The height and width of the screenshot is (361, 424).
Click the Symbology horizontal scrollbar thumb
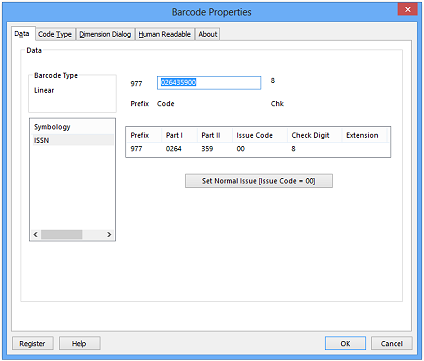[61, 234]
